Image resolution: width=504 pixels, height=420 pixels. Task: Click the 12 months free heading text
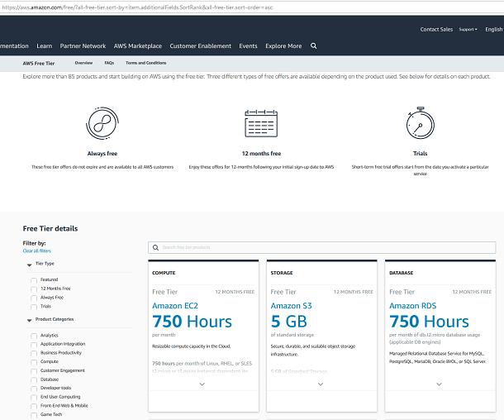(x=261, y=154)
